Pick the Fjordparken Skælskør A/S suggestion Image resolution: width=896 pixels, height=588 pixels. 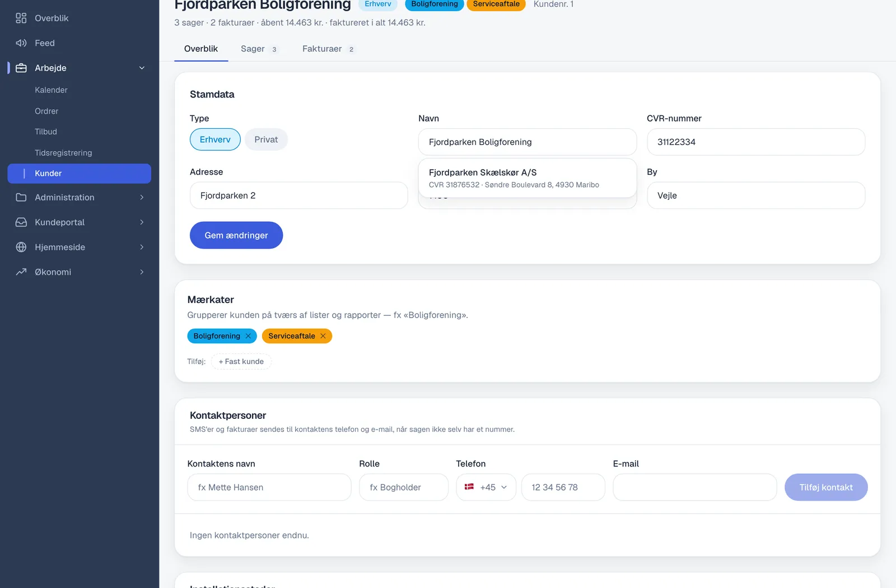pyautogui.click(x=528, y=178)
